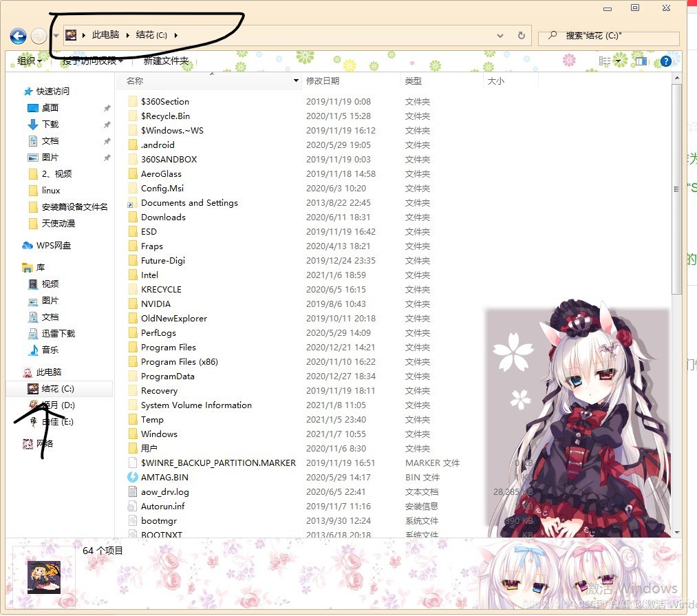Select the NVIDIA folder

coord(156,304)
